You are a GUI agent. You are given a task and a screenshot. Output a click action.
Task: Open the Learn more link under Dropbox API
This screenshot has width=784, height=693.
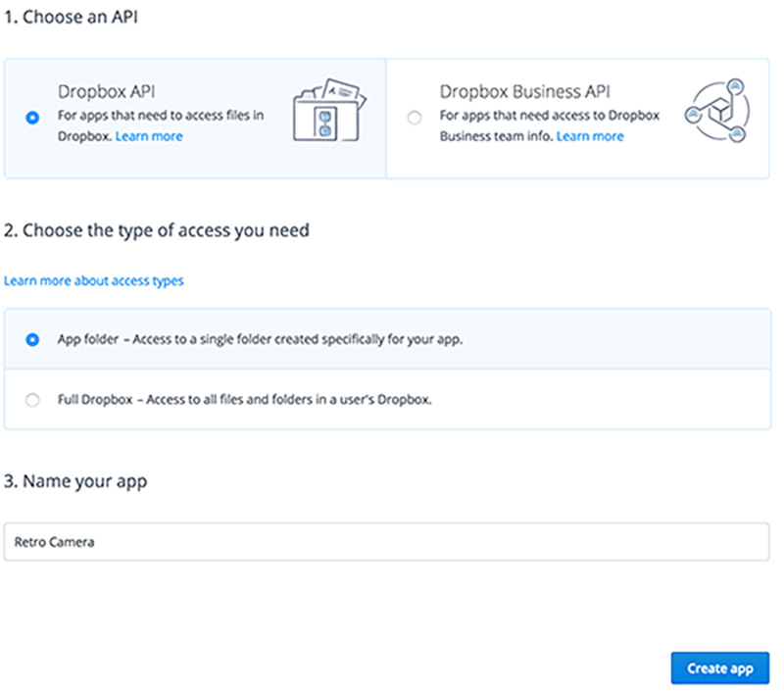pyautogui.click(x=148, y=136)
